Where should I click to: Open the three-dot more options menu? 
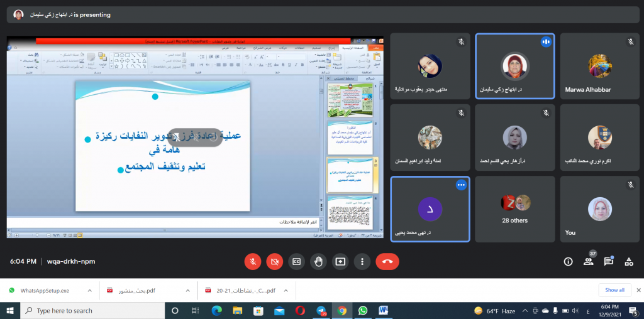[x=362, y=261]
